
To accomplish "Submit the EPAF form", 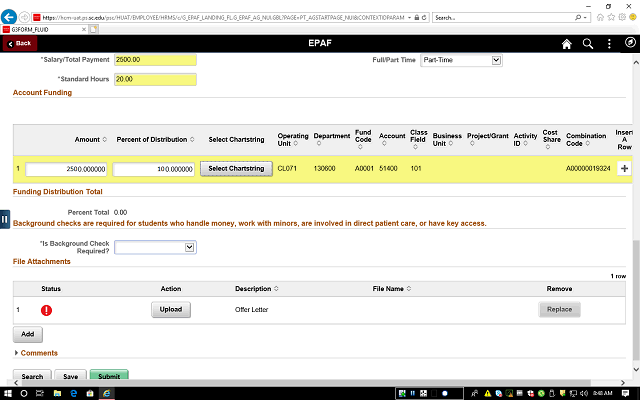I will [x=108, y=377].
